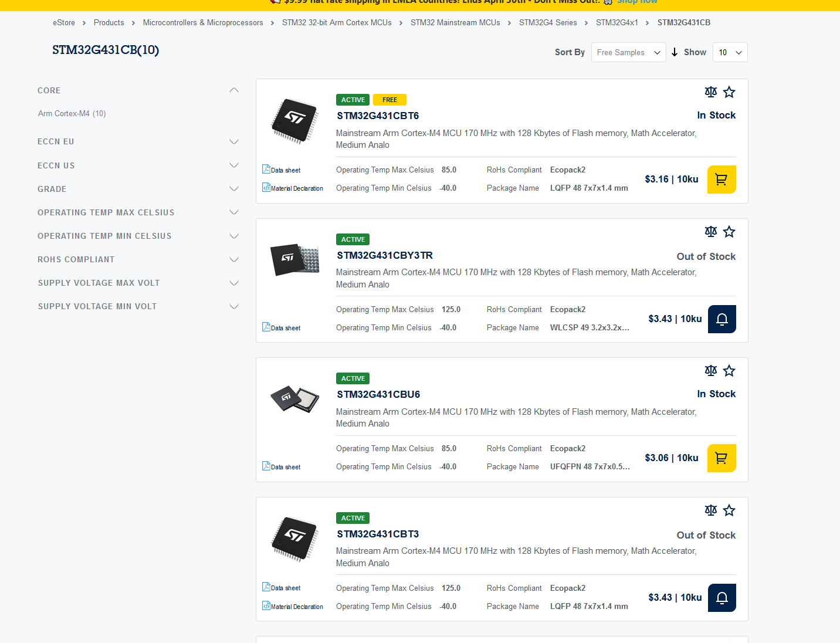This screenshot has width=840, height=643.
Task: Reverse the sort order arrow
Action: pos(675,52)
